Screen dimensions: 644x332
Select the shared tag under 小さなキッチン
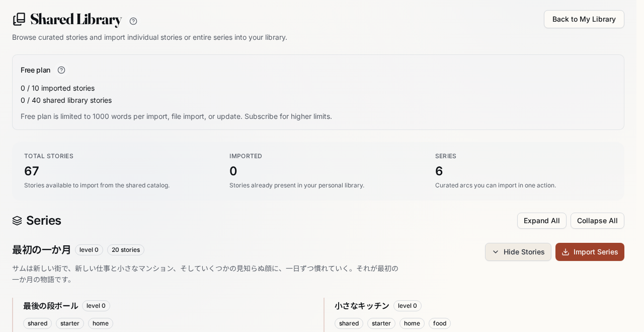(349, 323)
